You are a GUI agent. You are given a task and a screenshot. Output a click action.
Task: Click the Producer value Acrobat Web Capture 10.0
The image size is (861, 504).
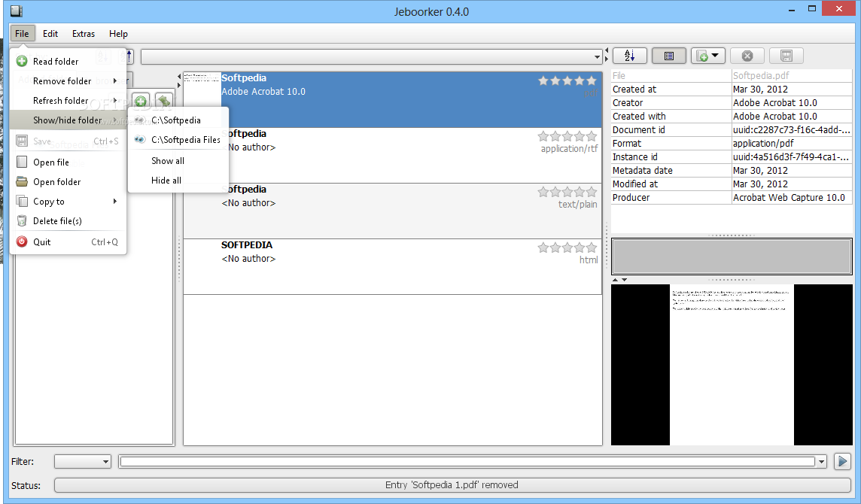[792, 198]
